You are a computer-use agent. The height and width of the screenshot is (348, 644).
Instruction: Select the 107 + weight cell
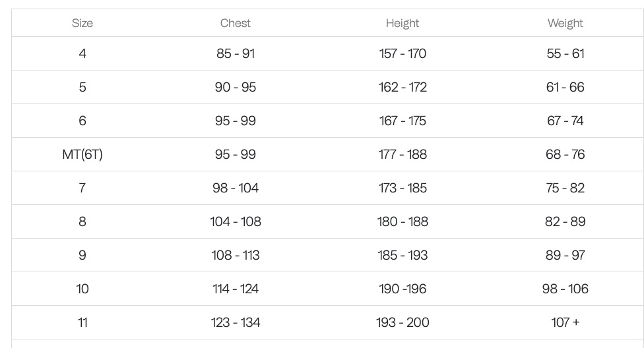pos(565,322)
